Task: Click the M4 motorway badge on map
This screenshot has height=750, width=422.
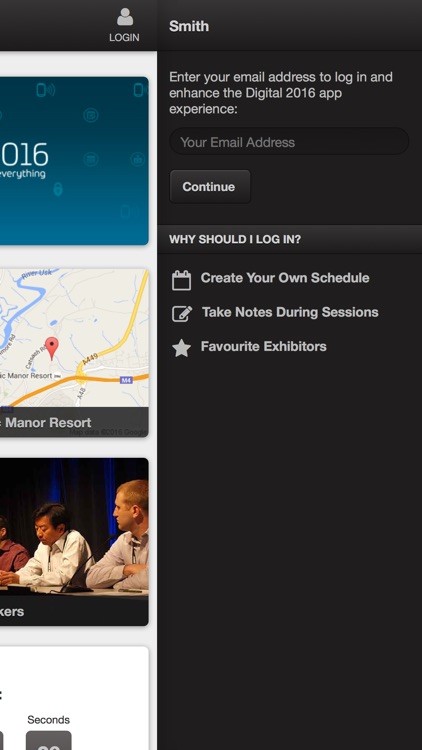Action: tap(126, 380)
